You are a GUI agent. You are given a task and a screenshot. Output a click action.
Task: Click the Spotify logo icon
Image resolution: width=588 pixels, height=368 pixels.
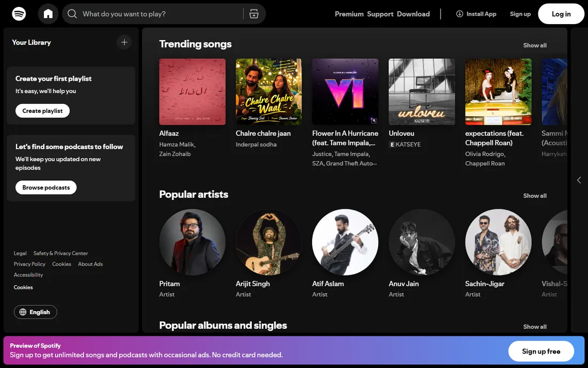click(19, 14)
